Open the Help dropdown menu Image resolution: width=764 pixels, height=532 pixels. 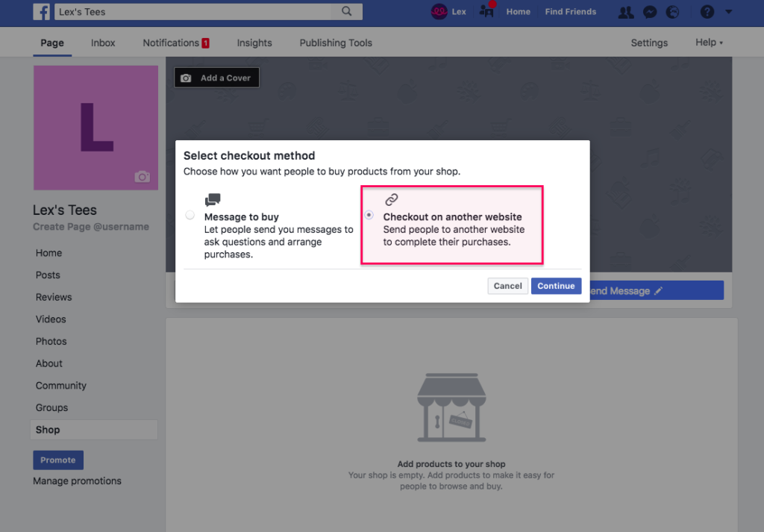(x=709, y=43)
